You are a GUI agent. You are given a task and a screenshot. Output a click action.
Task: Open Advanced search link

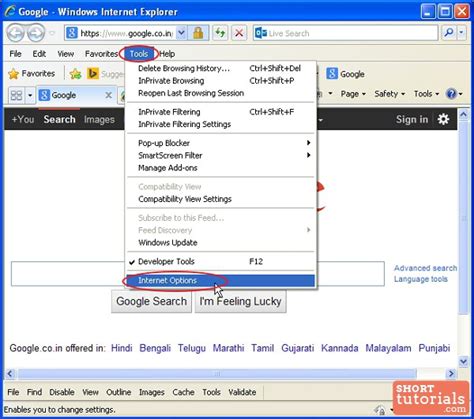(x=425, y=268)
